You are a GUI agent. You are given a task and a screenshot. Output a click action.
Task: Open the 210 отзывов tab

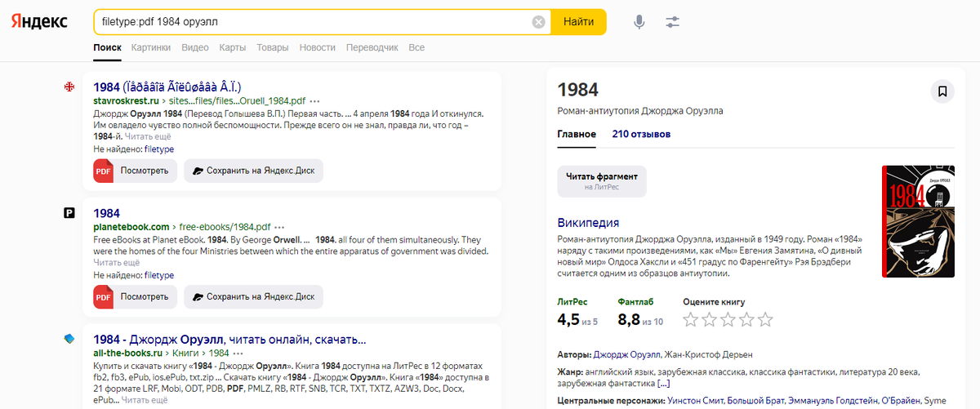click(x=642, y=134)
